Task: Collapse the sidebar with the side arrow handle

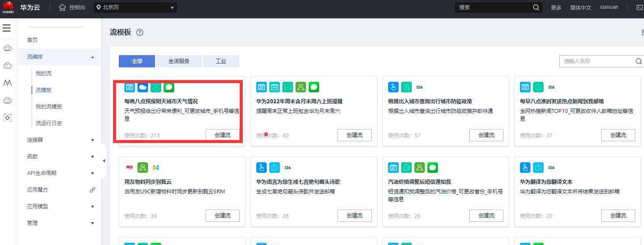Action: coord(104,161)
